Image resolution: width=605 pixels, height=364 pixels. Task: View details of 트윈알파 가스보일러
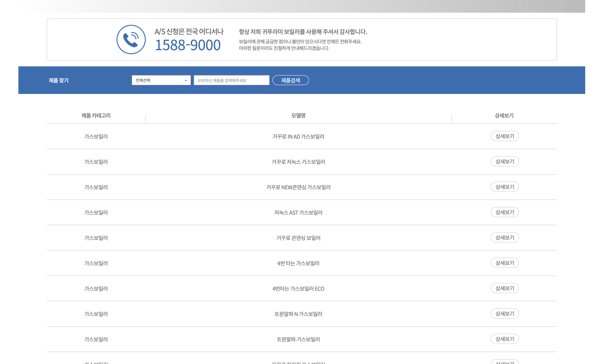[504, 339]
